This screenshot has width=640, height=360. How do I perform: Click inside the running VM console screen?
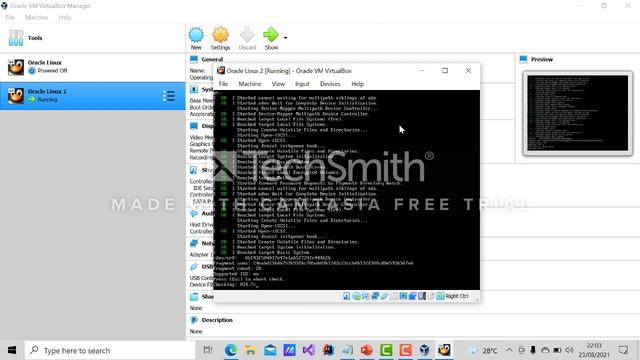pos(347,190)
